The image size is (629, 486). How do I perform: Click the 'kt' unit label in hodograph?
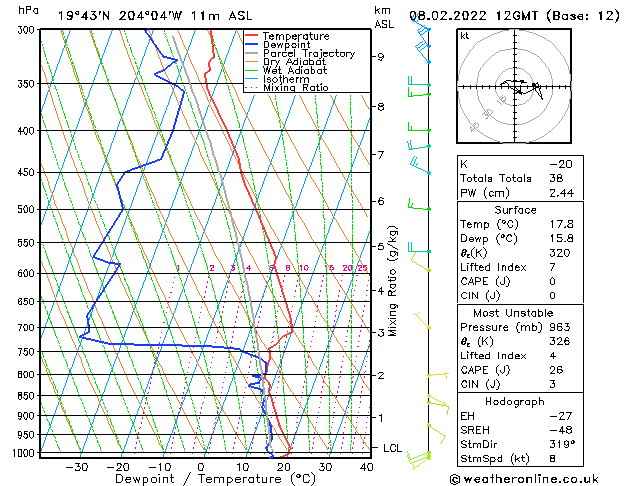[465, 36]
